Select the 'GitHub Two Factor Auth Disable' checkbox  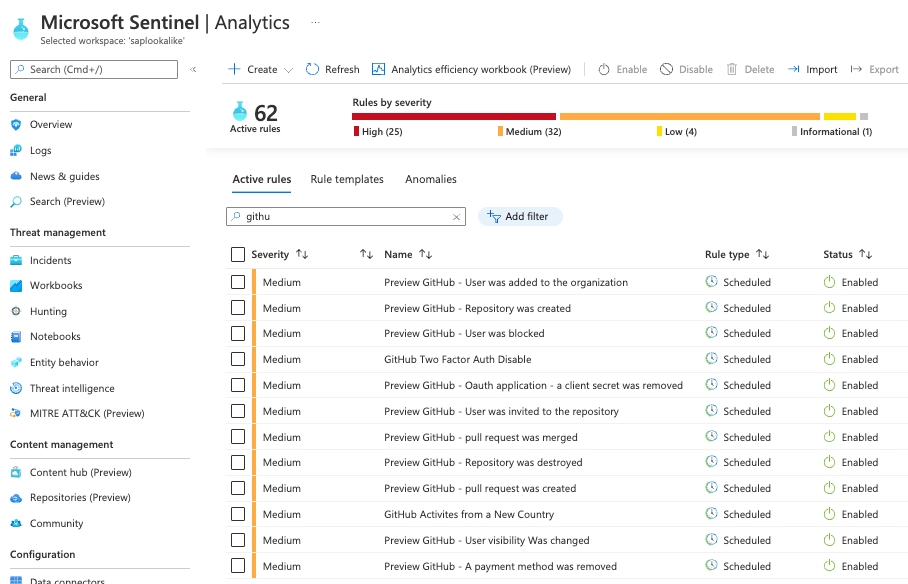tap(238, 359)
